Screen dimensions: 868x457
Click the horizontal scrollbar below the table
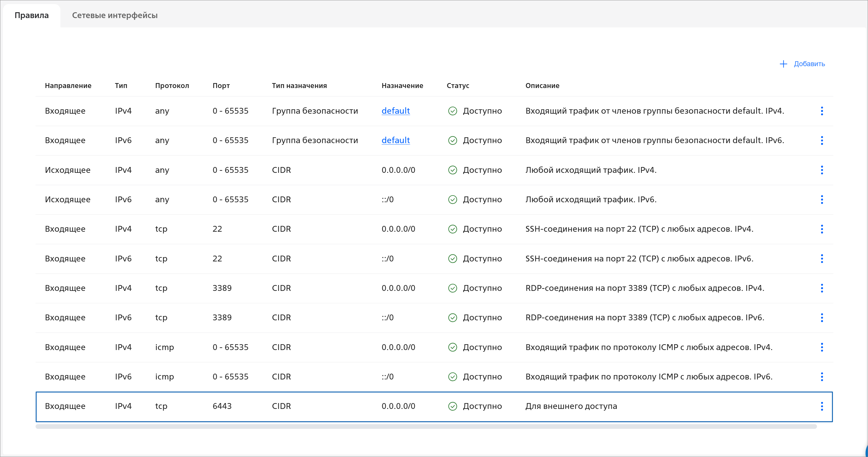point(426,426)
